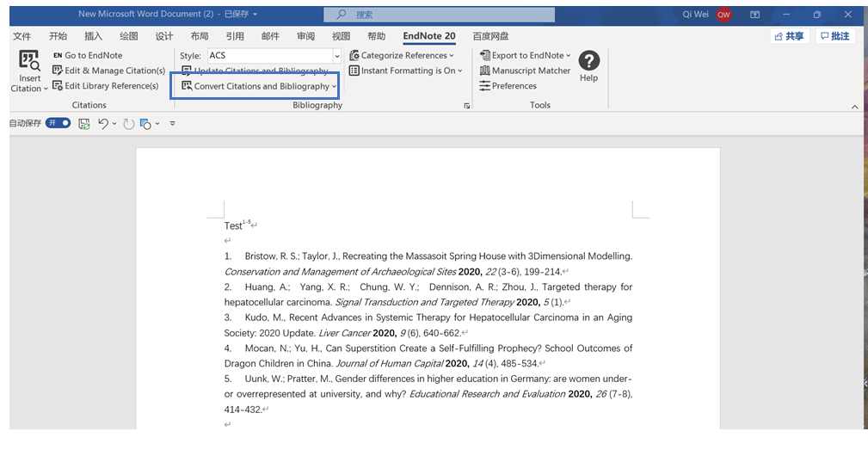Viewport: 868px width, 450px height.
Task: Click reference 5 by Uunk, W.
Action: 428,394
